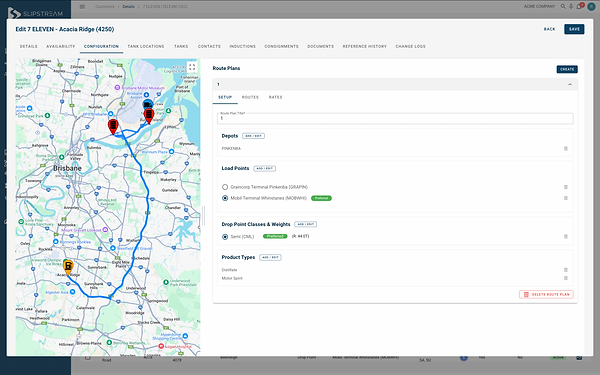Select the Setup sub-tab

pyautogui.click(x=225, y=97)
